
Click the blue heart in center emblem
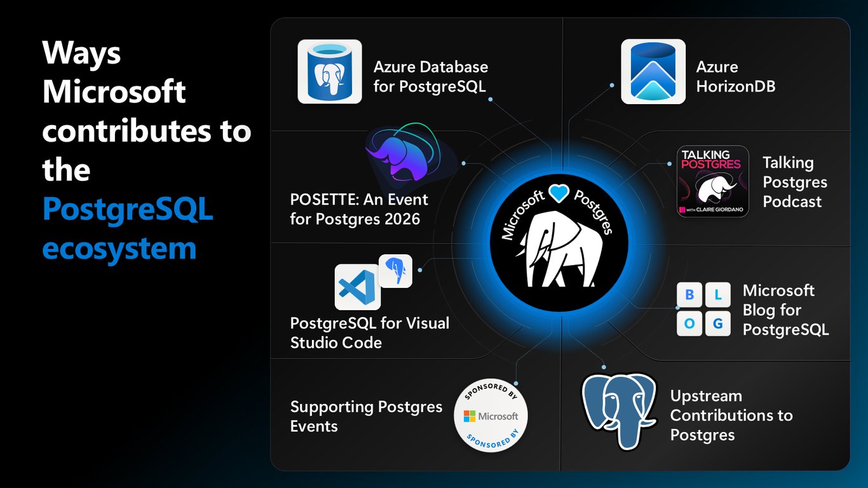pos(559,194)
